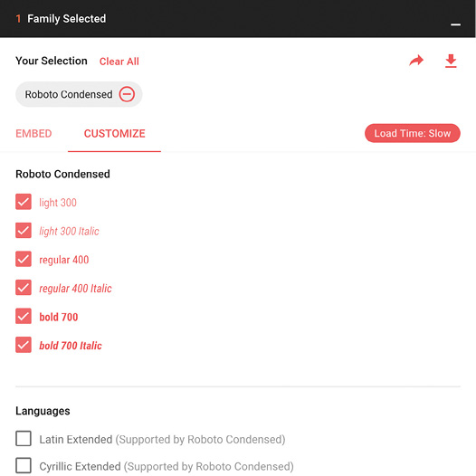The image size is (476, 476).
Task: Minimize the Family Selected panel
Action: coord(455,24)
